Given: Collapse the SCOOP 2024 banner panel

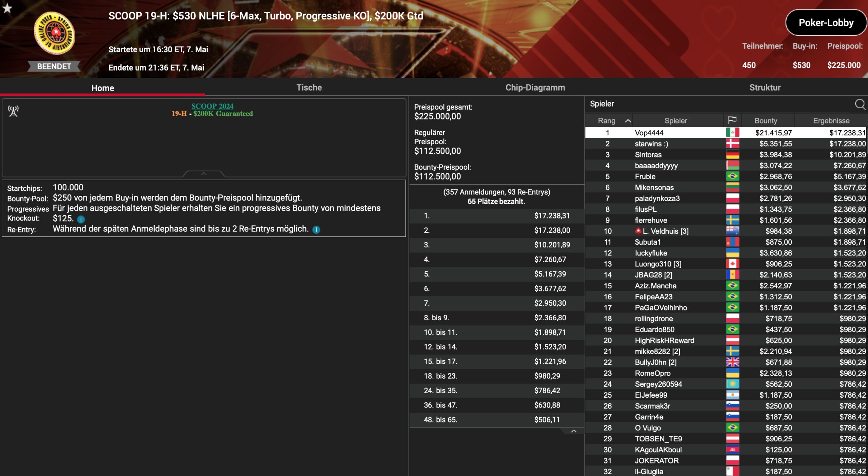Looking at the screenshot, I should point(204,174).
